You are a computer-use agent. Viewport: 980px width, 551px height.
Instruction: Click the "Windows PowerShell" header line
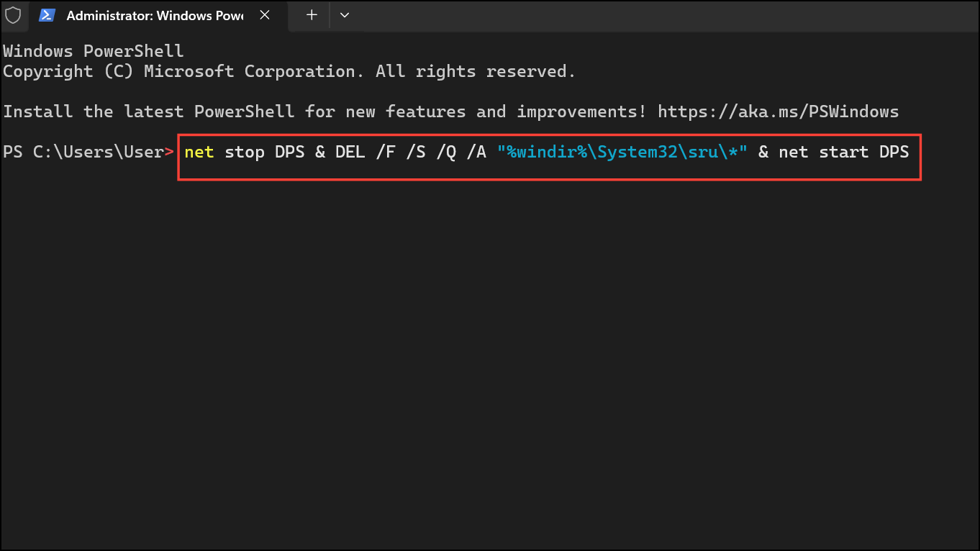pos(94,51)
